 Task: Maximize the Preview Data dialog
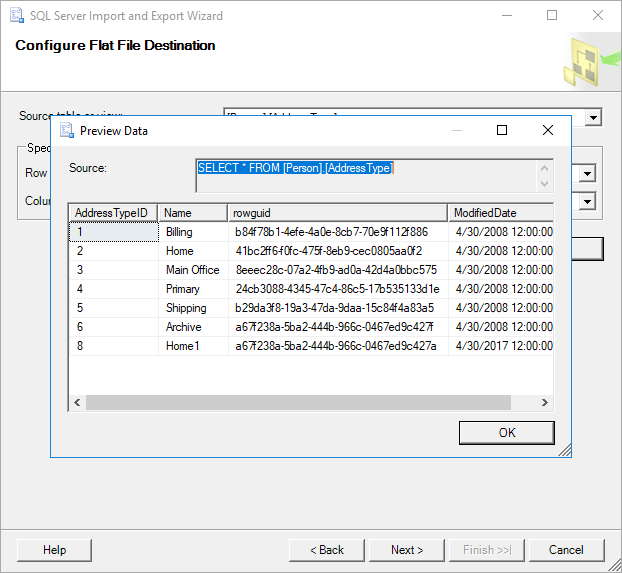click(502, 130)
